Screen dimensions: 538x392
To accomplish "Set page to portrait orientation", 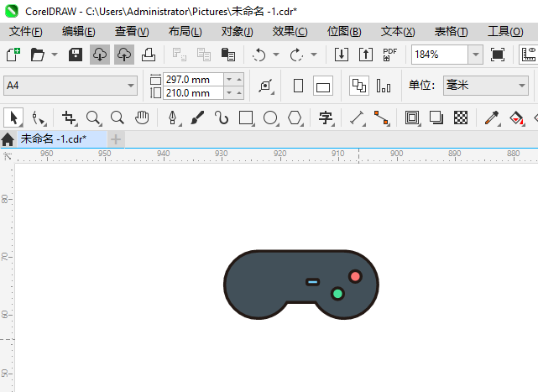I will 299,86.
